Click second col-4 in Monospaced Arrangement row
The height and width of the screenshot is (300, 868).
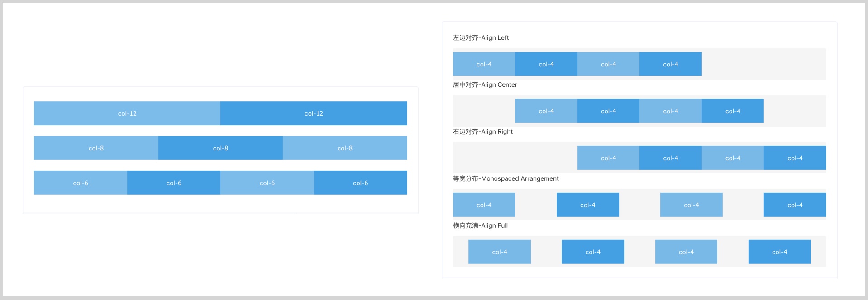coord(588,205)
